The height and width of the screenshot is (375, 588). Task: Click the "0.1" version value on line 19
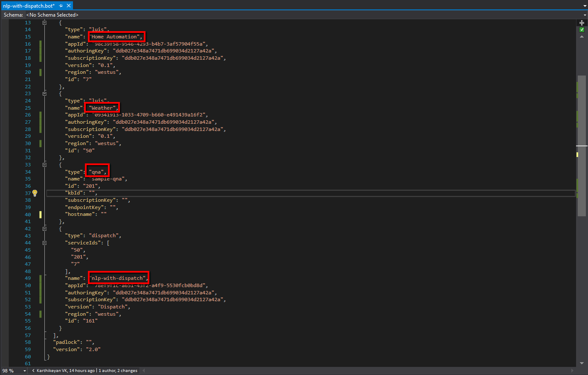coord(105,65)
